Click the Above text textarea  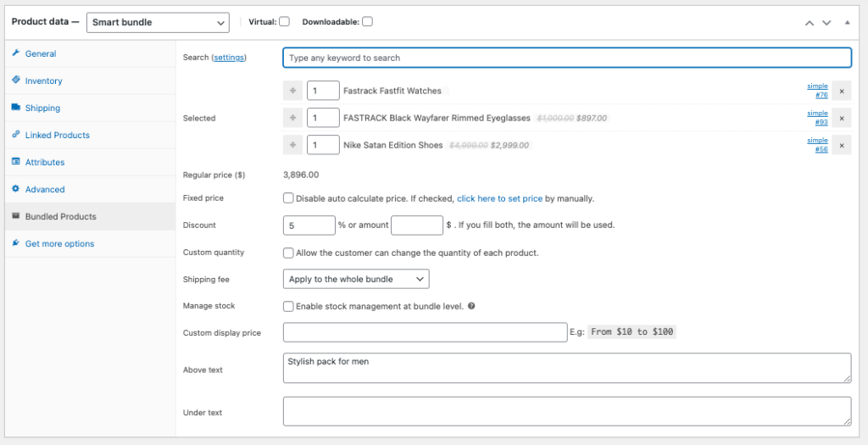click(x=567, y=368)
